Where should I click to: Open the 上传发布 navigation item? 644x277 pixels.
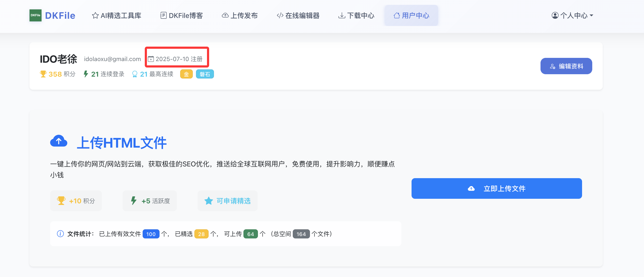240,16
